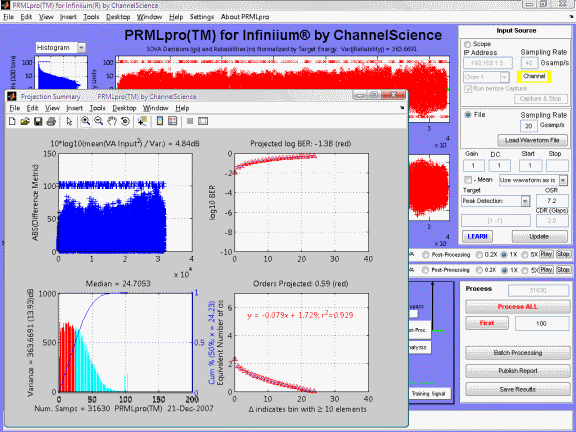
Task: Select 1X speed radio in lower playback row
Action: coord(504,270)
